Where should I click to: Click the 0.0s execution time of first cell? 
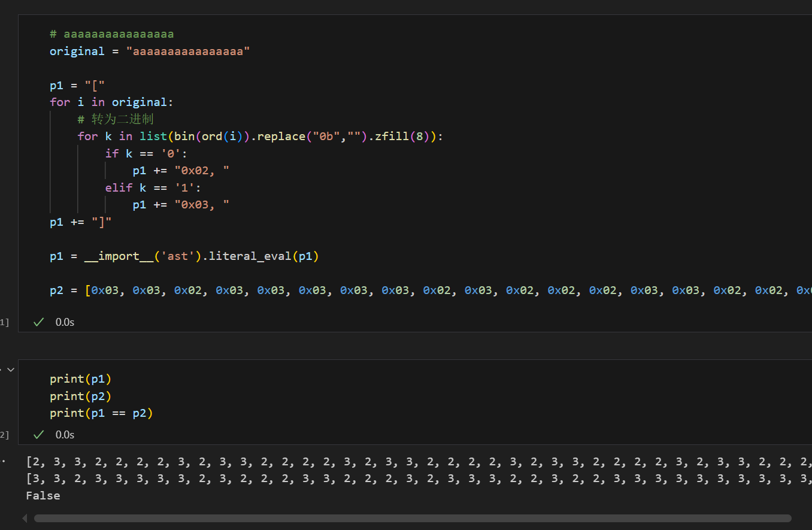pyautogui.click(x=65, y=322)
